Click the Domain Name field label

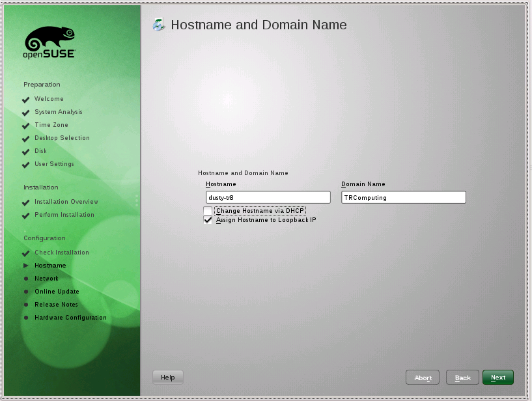(363, 184)
